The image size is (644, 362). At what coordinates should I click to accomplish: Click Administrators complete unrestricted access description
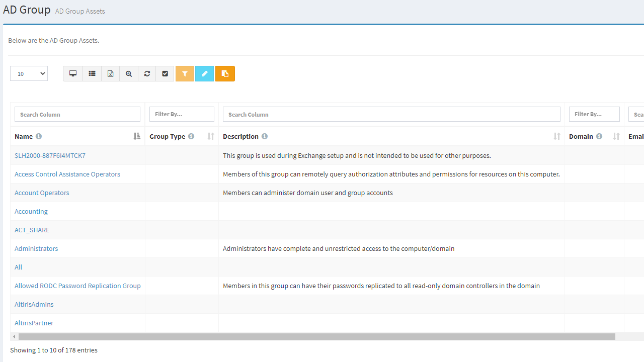coord(339,248)
